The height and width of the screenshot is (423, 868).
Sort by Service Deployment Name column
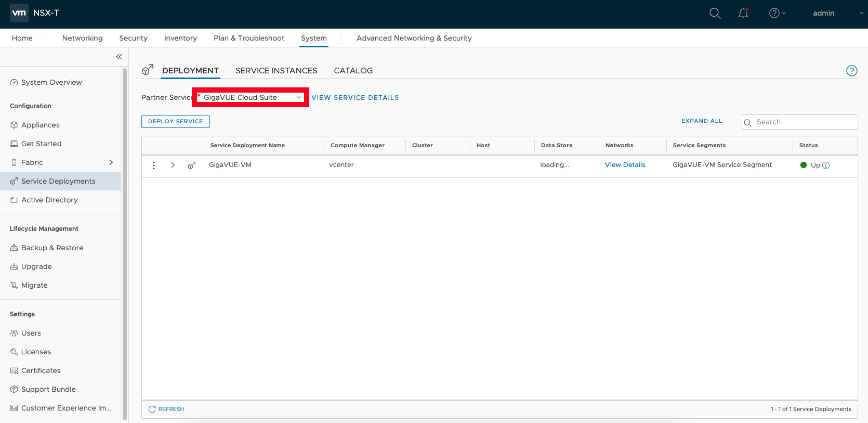coord(247,145)
